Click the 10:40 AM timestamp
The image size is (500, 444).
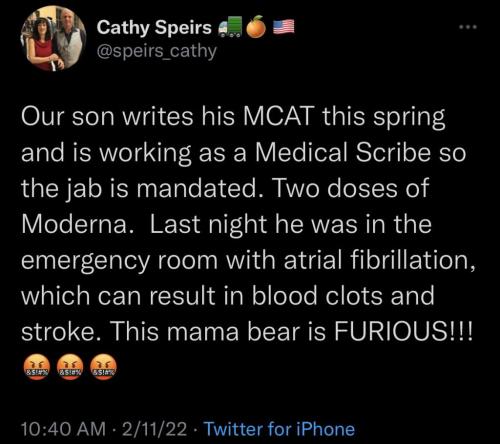click(63, 429)
